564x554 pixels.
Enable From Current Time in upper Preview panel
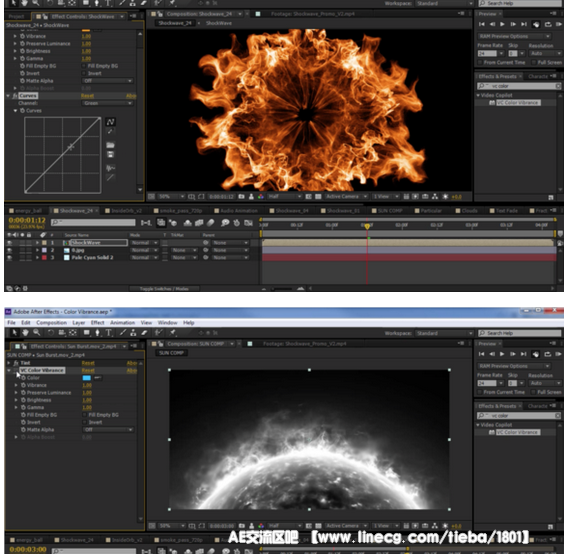pyautogui.click(x=479, y=62)
